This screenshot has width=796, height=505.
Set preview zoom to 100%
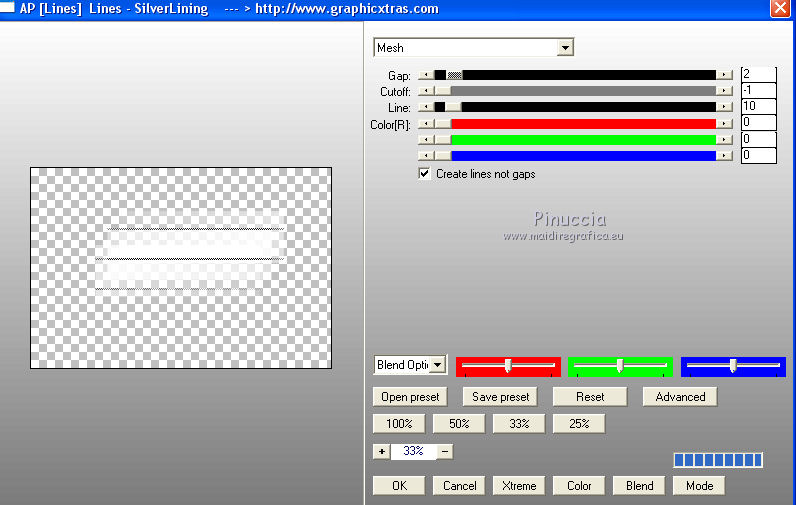[399, 424]
